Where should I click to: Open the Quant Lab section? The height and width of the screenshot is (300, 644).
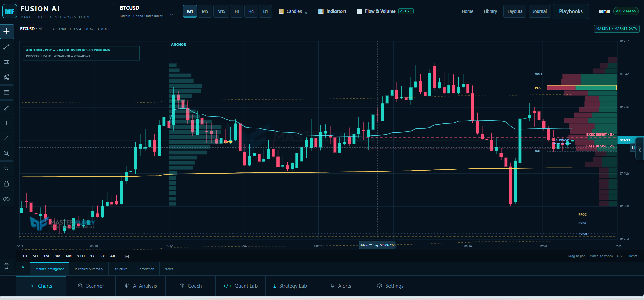(x=240, y=286)
